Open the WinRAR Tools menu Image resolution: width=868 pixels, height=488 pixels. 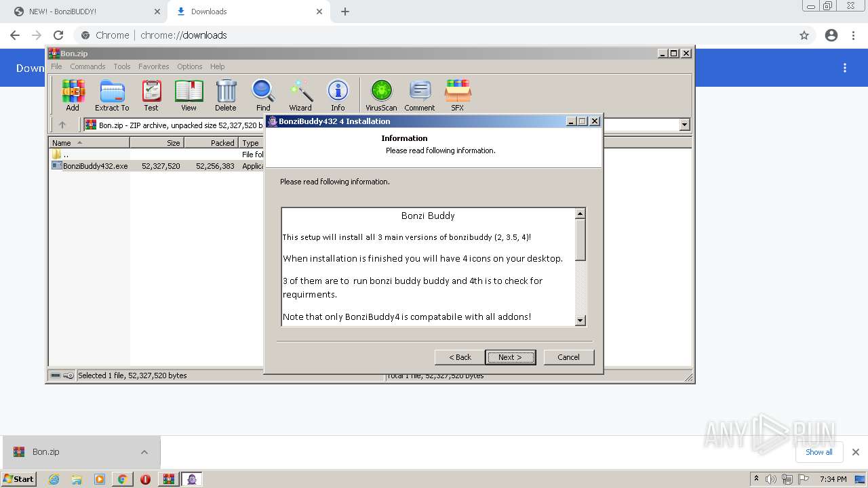point(122,66)
